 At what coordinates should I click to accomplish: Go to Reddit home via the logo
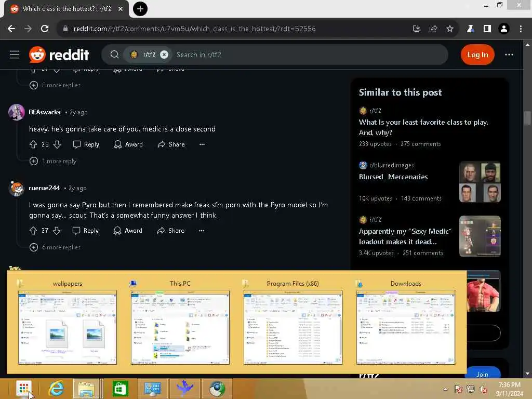[59, 55]
